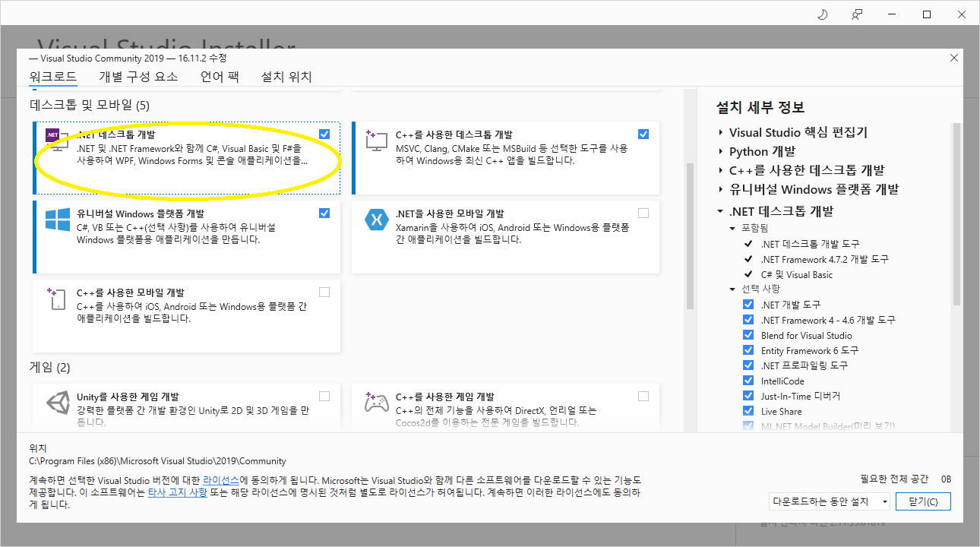Switch to the 워크로드 tab
This screenshot has height=547, width=980.
(53, 77)
